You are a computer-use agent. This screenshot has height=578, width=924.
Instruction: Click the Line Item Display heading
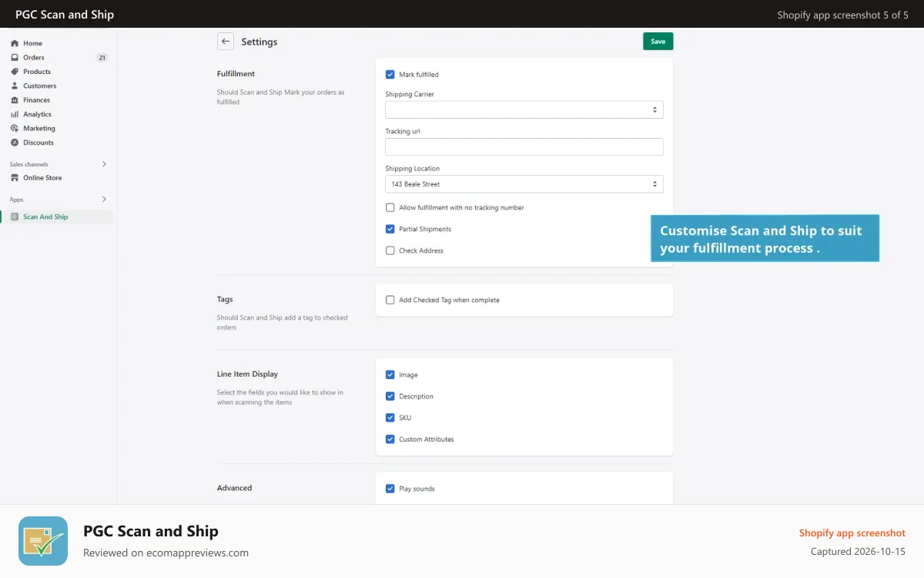[x=247, y=374]
